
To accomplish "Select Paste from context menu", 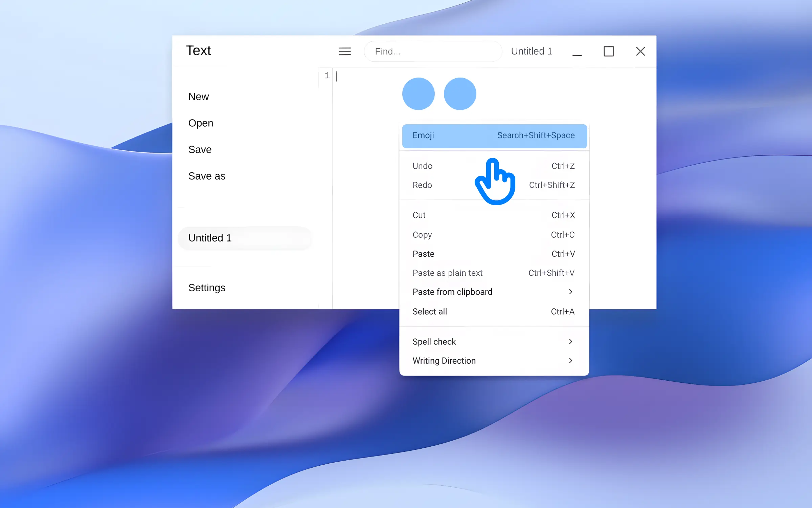I will point(494,254).
